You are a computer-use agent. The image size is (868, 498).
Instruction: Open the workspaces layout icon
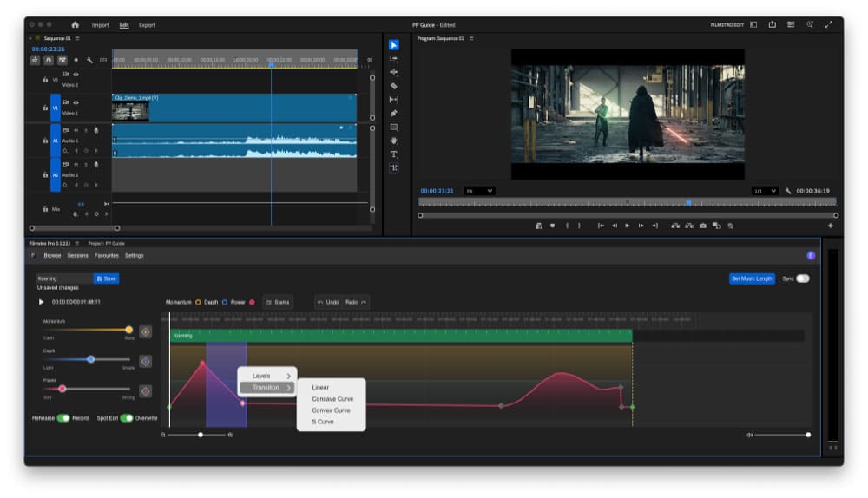coord(753,24)
